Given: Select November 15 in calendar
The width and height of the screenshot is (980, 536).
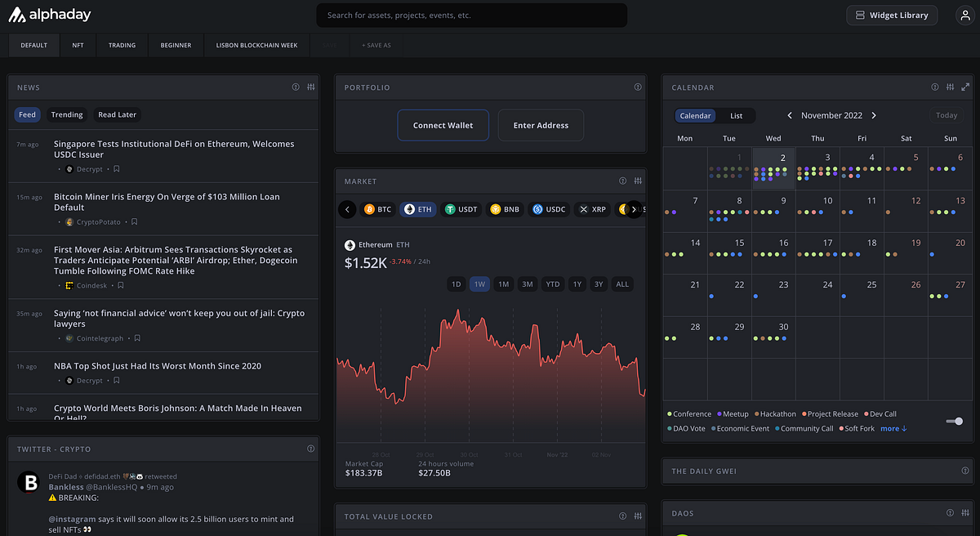Looking at the screenshot, I should (728, 252).
